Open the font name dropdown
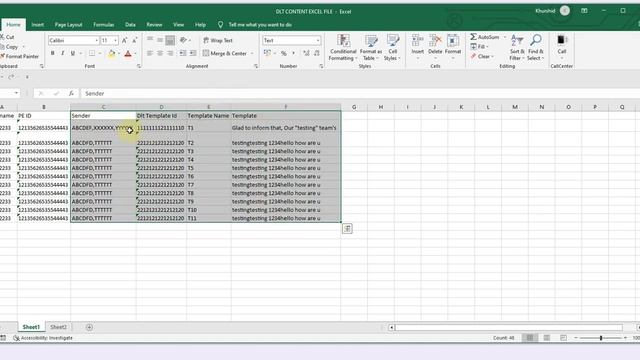The height and width of the screenshot is (360, 640). 97,40
